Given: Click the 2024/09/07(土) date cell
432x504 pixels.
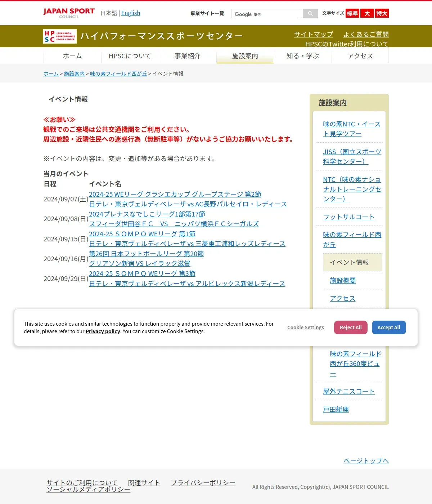Looking at the screenshot, I should click(x=66, y=199).
